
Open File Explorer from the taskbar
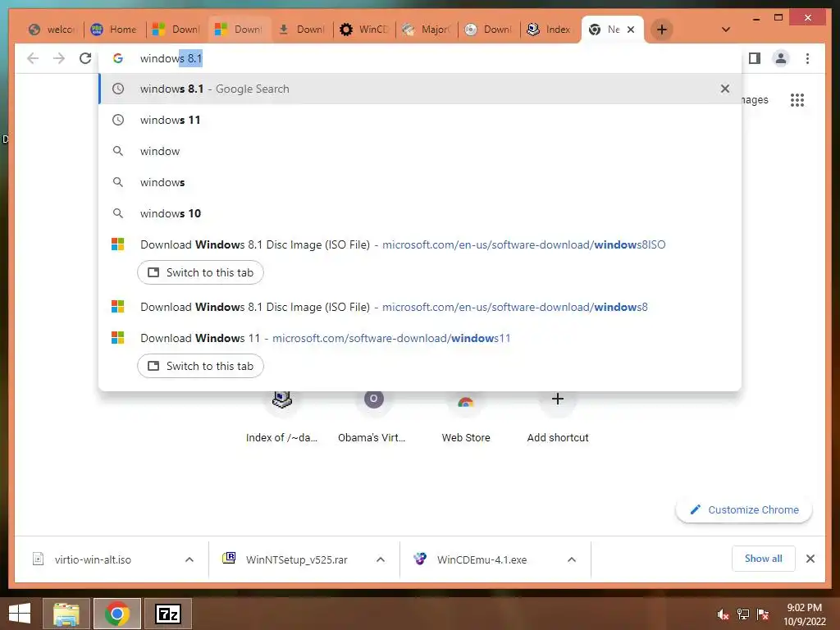tap(66, 614)
